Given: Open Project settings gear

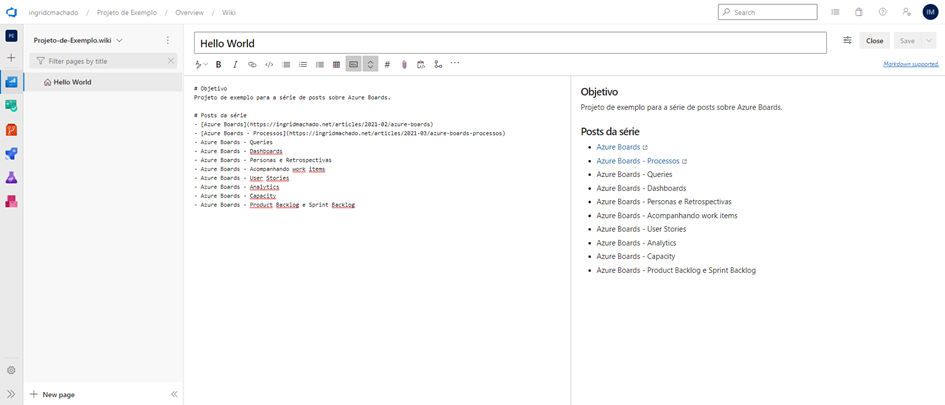Looking at the screenshot, I should click(11, 370).
